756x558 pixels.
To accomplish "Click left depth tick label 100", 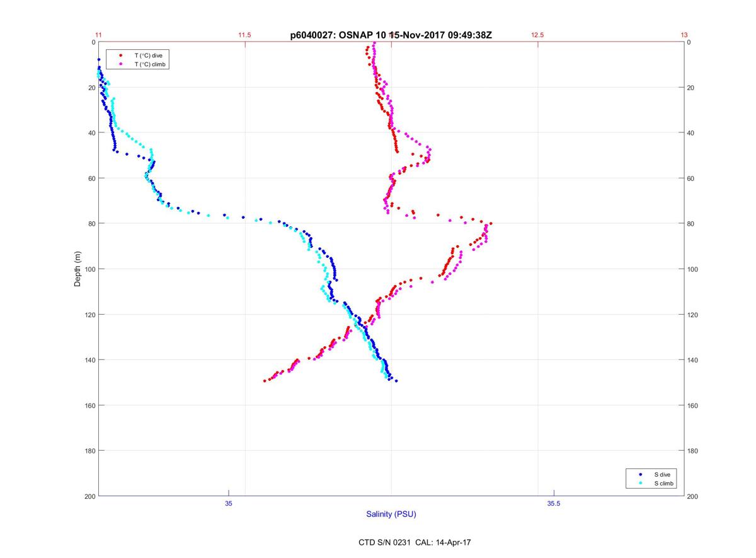I will point(89,269).
